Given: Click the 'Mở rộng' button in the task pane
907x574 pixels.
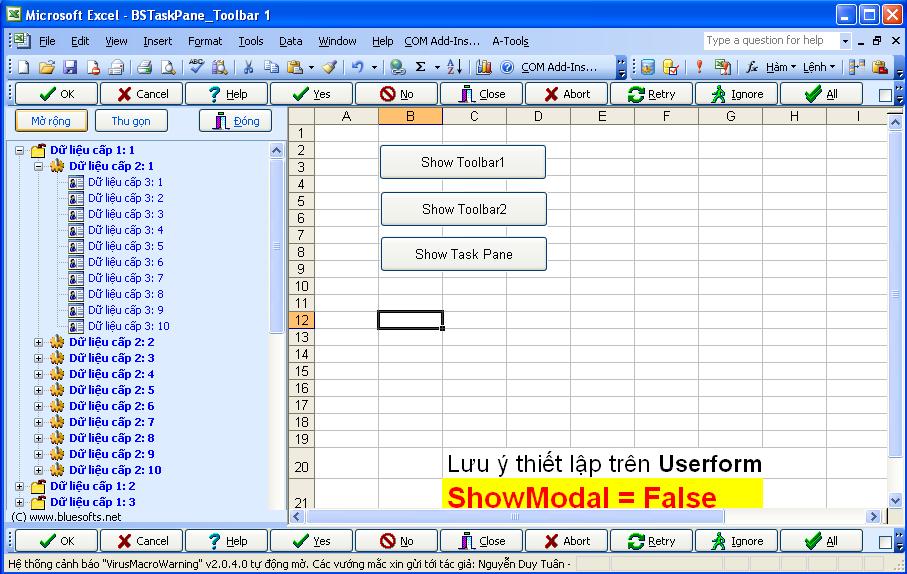Looking at the screenshot, I should click(51, 121).
